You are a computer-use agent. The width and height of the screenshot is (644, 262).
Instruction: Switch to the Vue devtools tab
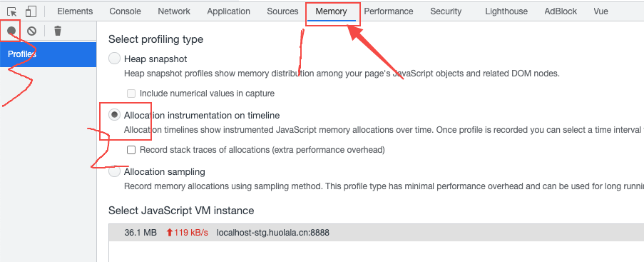click(600, 11)
